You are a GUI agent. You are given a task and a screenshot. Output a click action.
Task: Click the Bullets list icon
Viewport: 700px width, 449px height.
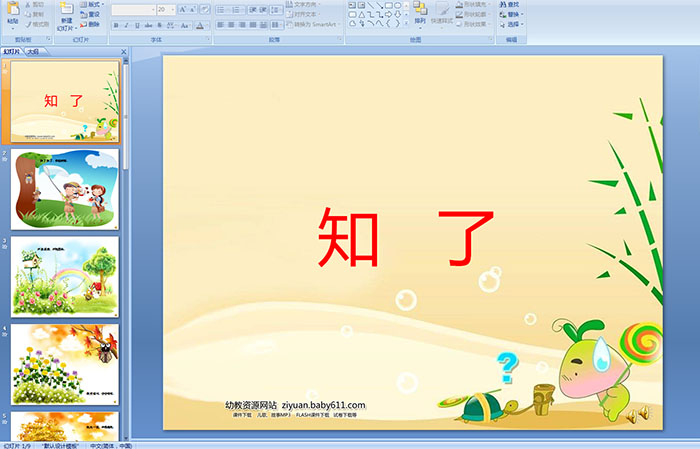[x=222, y=9]
